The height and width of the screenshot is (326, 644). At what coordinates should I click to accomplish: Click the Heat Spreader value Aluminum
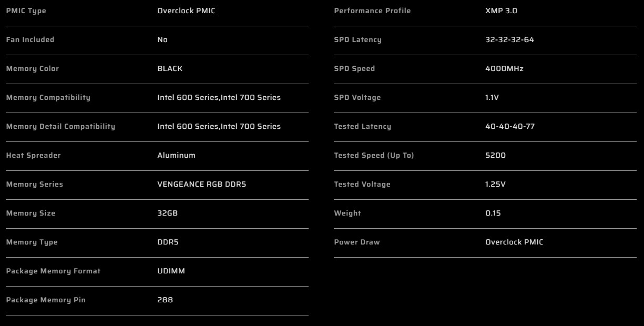point(176,156)
